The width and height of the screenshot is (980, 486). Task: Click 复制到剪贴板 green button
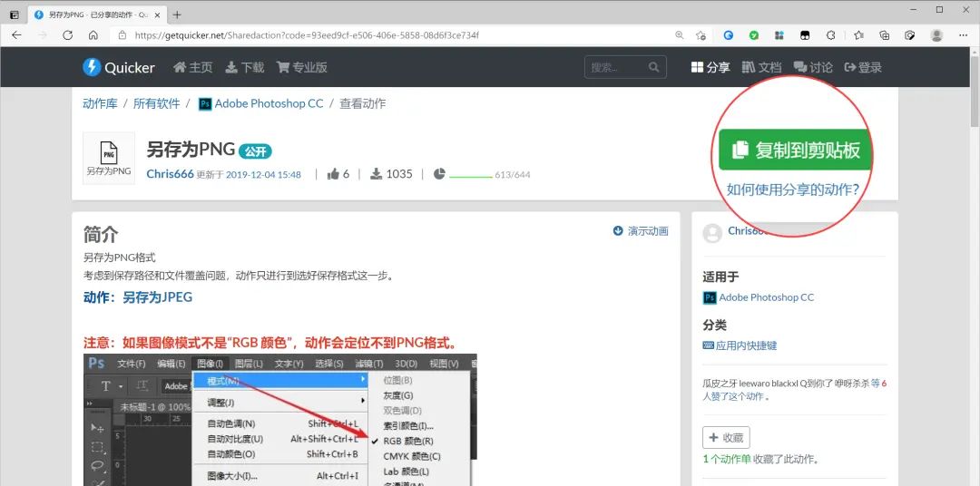tap(795, 150)
